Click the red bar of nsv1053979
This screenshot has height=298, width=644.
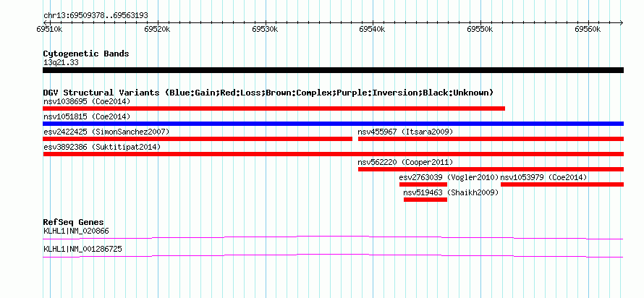562,184
